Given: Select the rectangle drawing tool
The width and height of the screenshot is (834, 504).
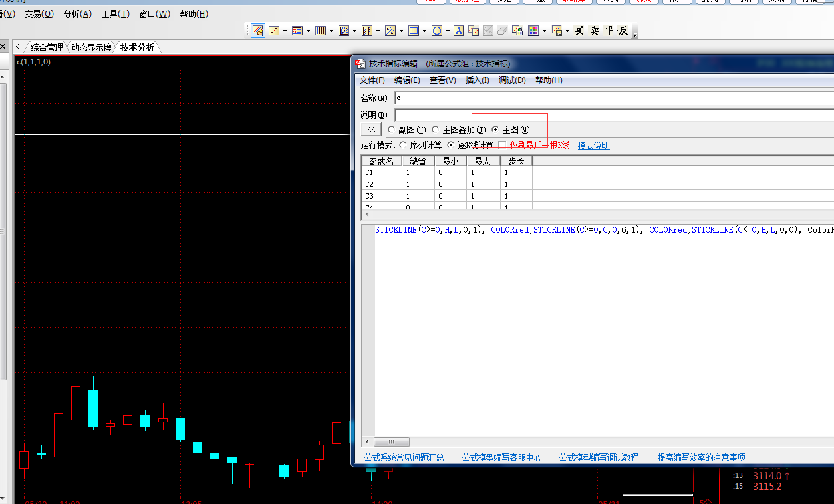Looking at the screenshot, I should coord(414,31).
